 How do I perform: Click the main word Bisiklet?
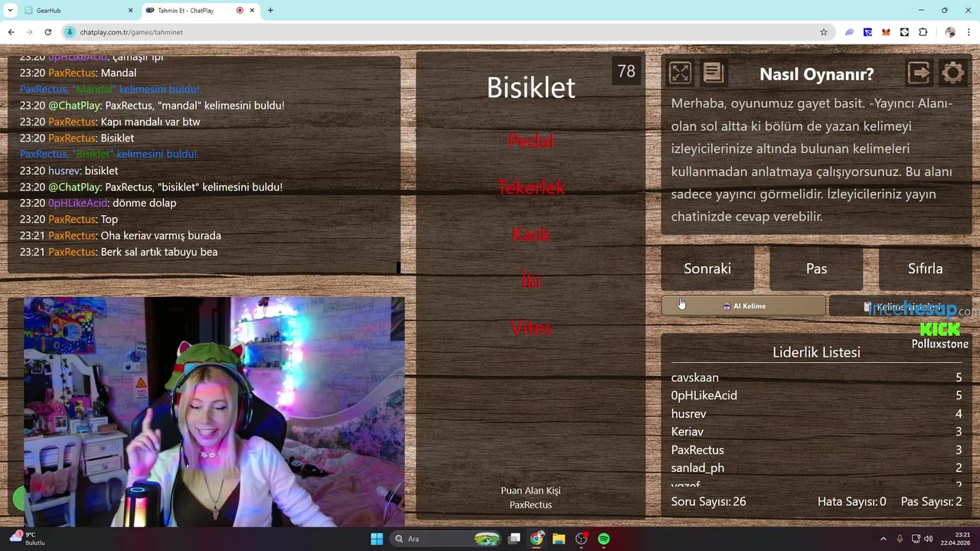531,87
